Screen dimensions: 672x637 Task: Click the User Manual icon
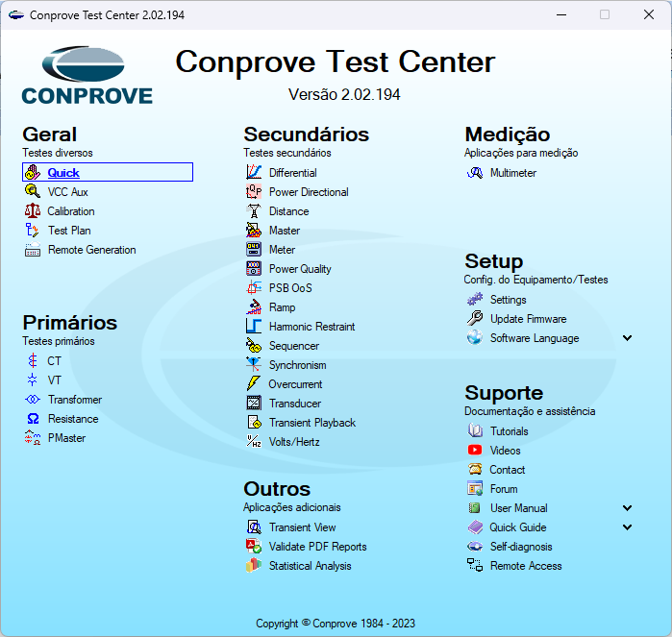point(475,508)
